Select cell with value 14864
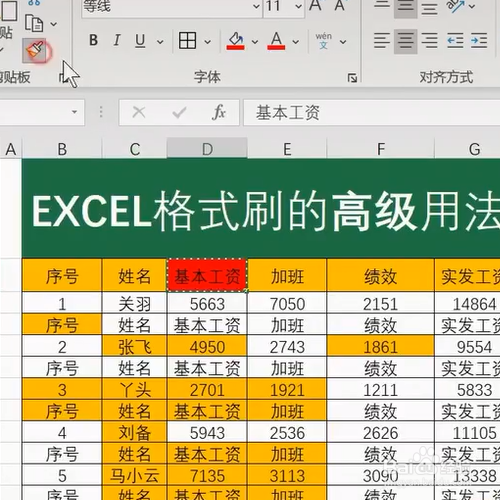 467,303
